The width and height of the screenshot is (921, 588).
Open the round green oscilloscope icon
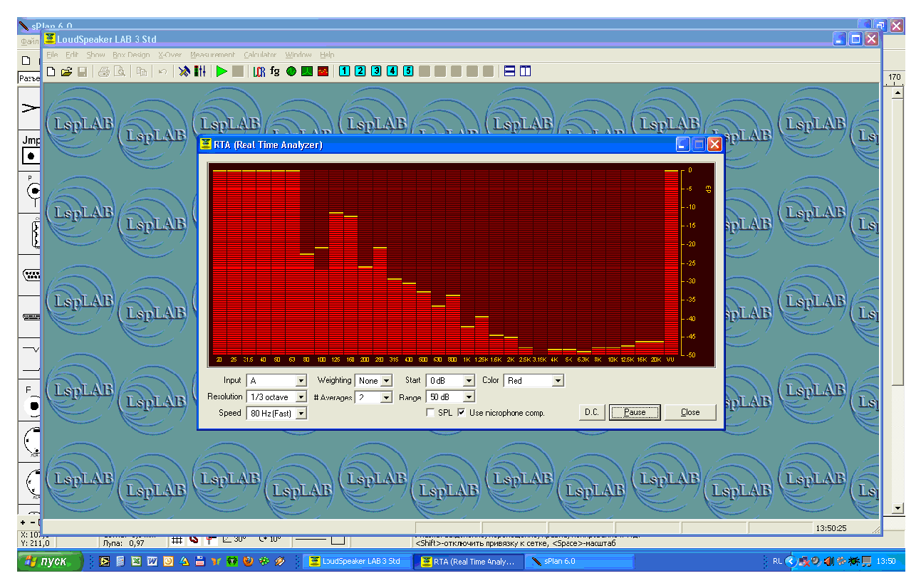pyautogui.click(x=291, y=71)
